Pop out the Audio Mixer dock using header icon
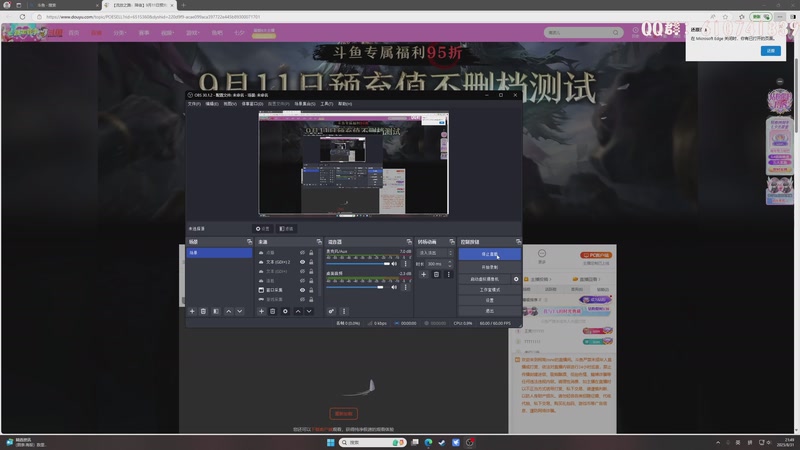Image resolution: width=800 pixels, height=450 pixels. (409, 242)
